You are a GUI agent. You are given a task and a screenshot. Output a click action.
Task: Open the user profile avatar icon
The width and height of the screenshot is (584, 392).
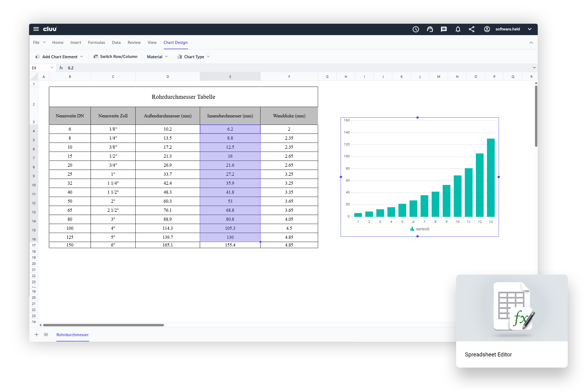(x=487, y=29)
